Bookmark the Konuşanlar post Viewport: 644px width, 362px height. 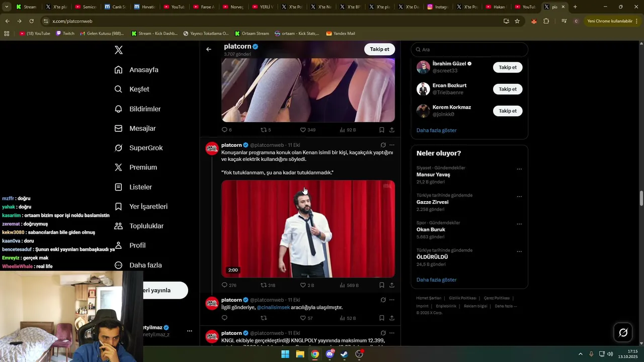coord(382,285)
